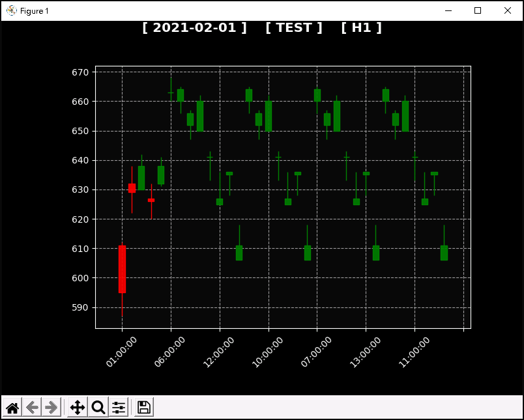Click the 11:00:00 x-axis label

(x=414, y=352)
